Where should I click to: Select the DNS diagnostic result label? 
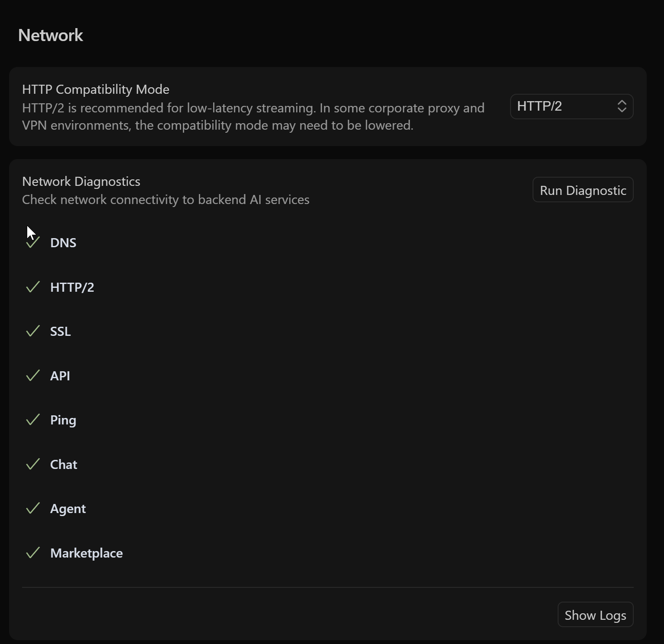tap(63, 243)
